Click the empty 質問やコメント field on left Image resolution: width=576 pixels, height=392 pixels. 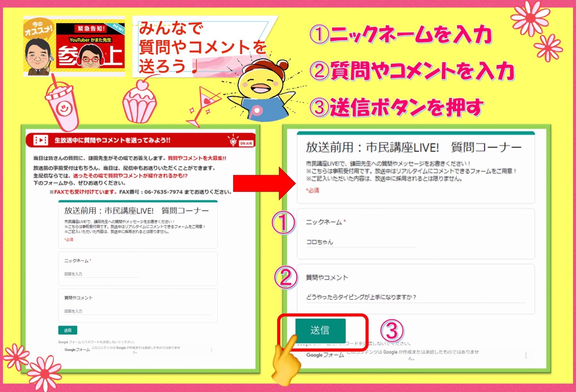[138, 311]
